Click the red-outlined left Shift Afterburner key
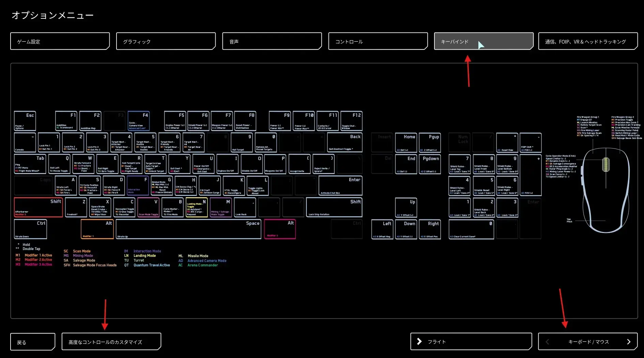The image size is (644, 358). point(38,207)
